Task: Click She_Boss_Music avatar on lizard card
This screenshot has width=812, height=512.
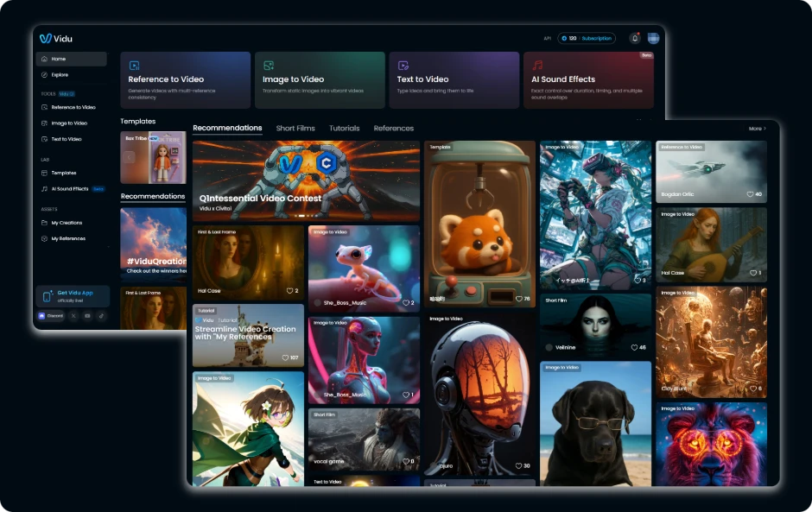Action: 317,303
